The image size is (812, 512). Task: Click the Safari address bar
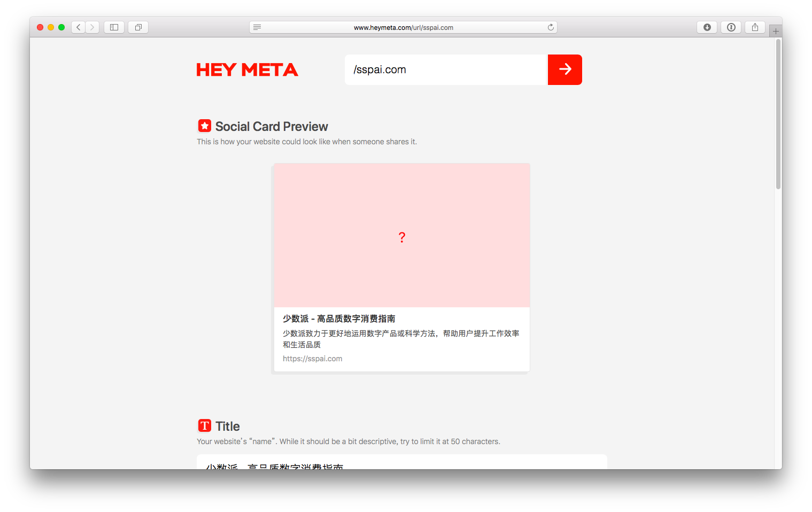tap(403, 27)
